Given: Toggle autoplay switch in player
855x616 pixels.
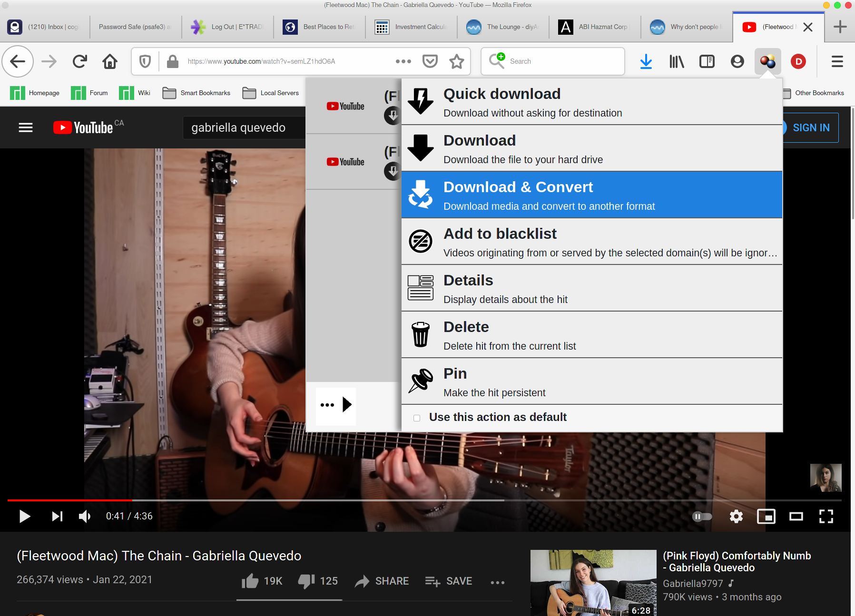Looking at the screenshot, I should coord(702,516).
